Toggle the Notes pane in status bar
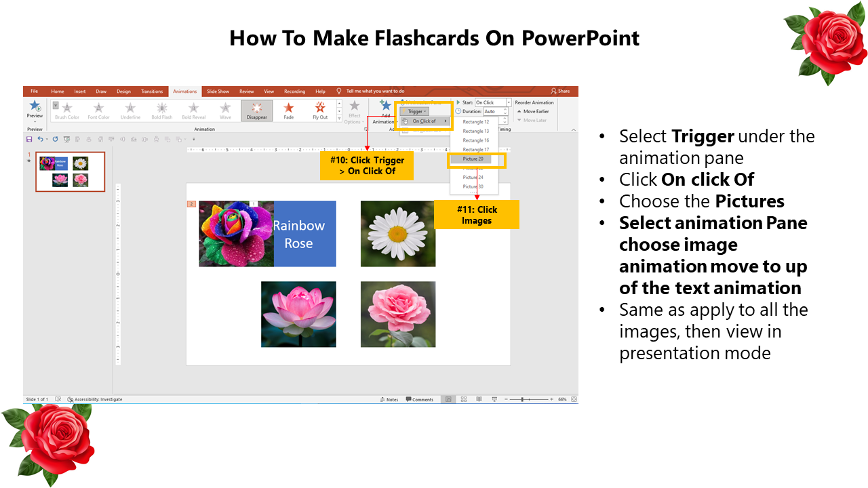Screen dimensions: 868x488 point(389,399)
